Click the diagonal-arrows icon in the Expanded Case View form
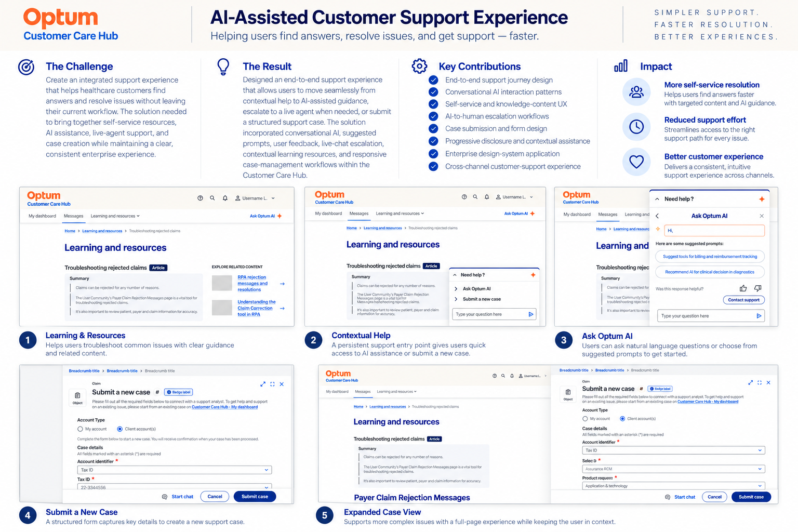 coord(750,382)
